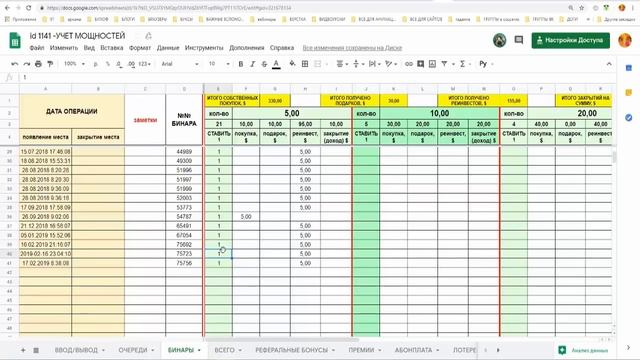Image resolution: width=640 pixels, height=360 pixels.
Task: Redo the last action
Action: click(27, 64)
